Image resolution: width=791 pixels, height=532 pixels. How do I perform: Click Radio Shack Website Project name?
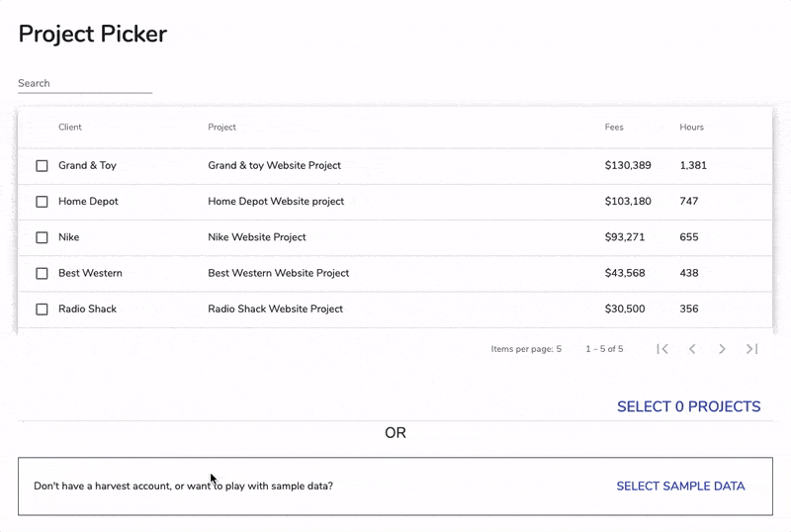point(275,310)
